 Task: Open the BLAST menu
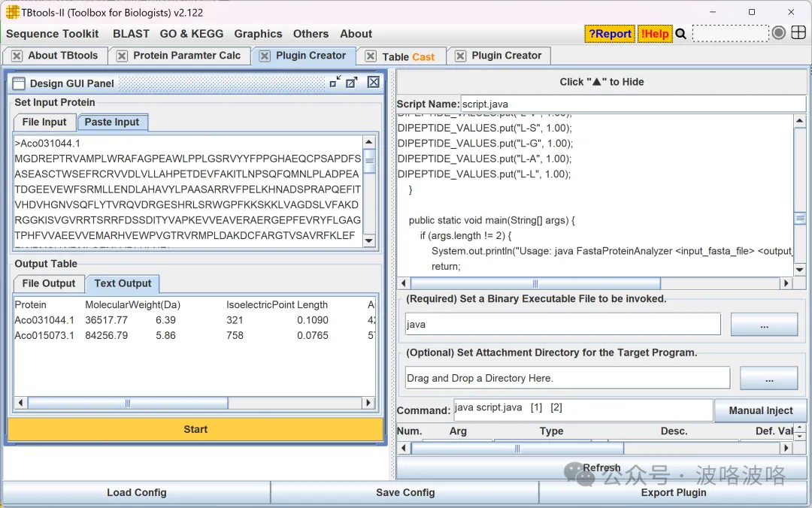pyautogui.click(x=131, y=34)
